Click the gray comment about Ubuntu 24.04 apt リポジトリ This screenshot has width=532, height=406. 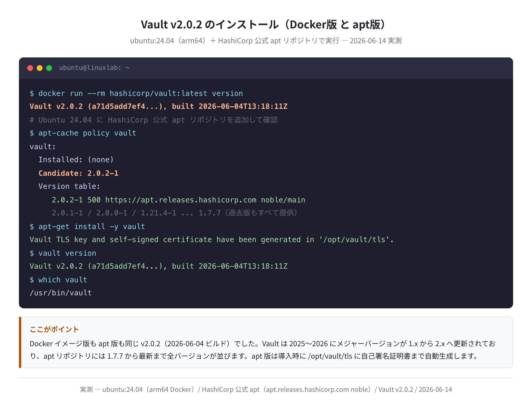pos(154,120)
